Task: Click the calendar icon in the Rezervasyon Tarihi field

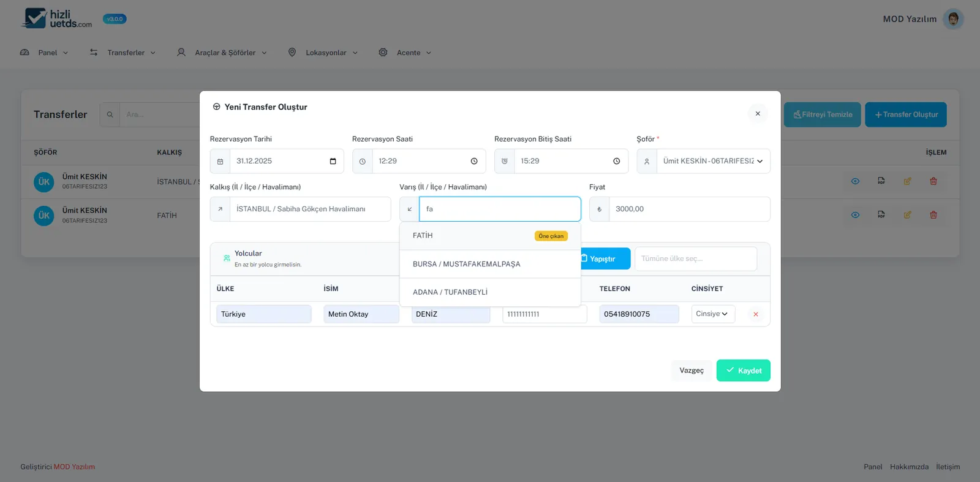Action: (x=333, y=161)
